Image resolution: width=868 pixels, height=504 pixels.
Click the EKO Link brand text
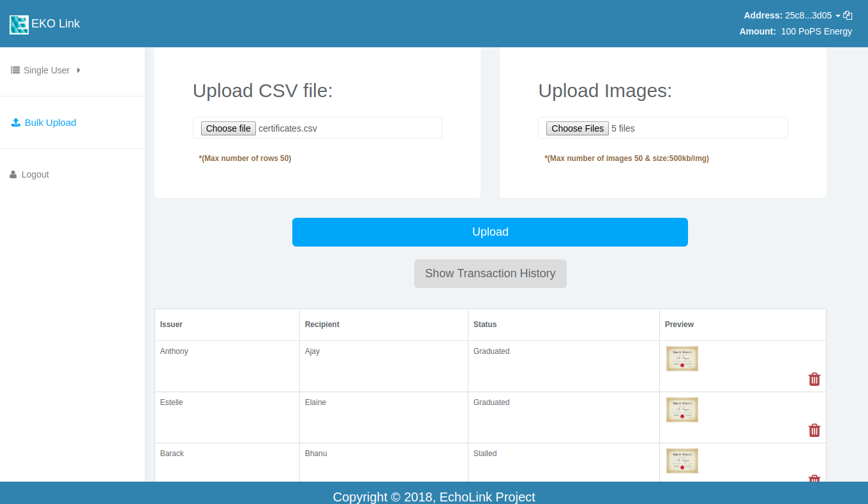[56, 24]
